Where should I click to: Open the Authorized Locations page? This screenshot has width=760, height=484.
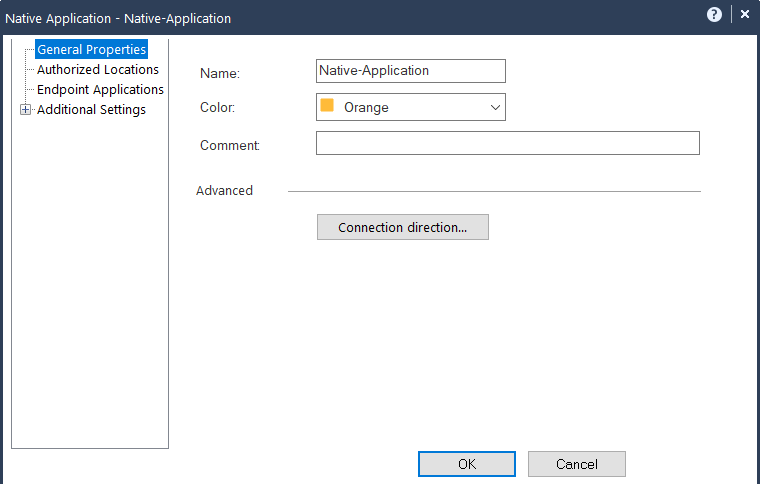click(97, 70)
